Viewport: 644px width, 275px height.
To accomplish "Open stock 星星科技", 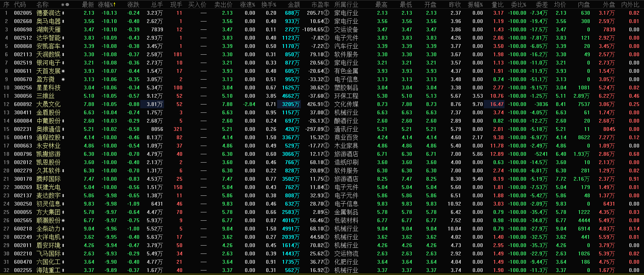I will 48,88.
